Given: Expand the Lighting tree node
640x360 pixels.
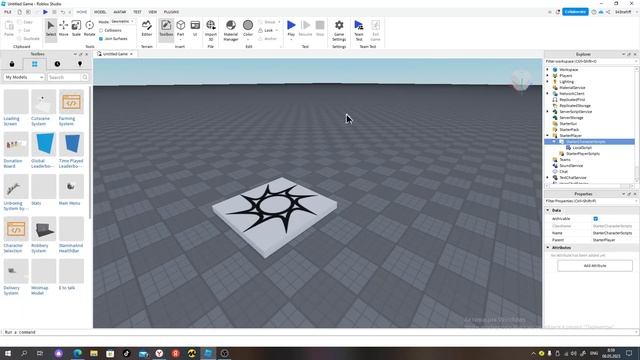Looking at the screenshot, I should point(548,82).
